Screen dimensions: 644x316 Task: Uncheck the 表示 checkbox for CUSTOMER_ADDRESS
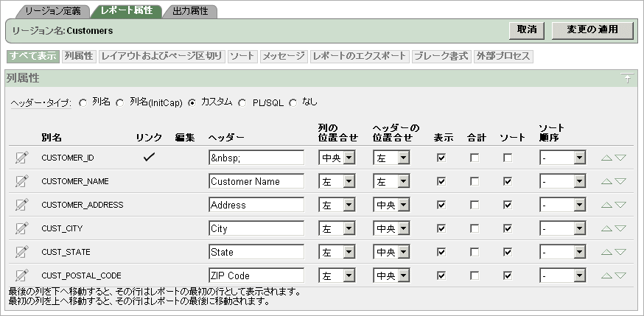click(441, 205)
